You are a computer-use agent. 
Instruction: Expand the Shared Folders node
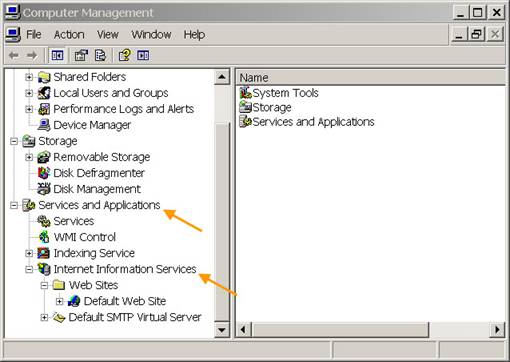(29, 77)
